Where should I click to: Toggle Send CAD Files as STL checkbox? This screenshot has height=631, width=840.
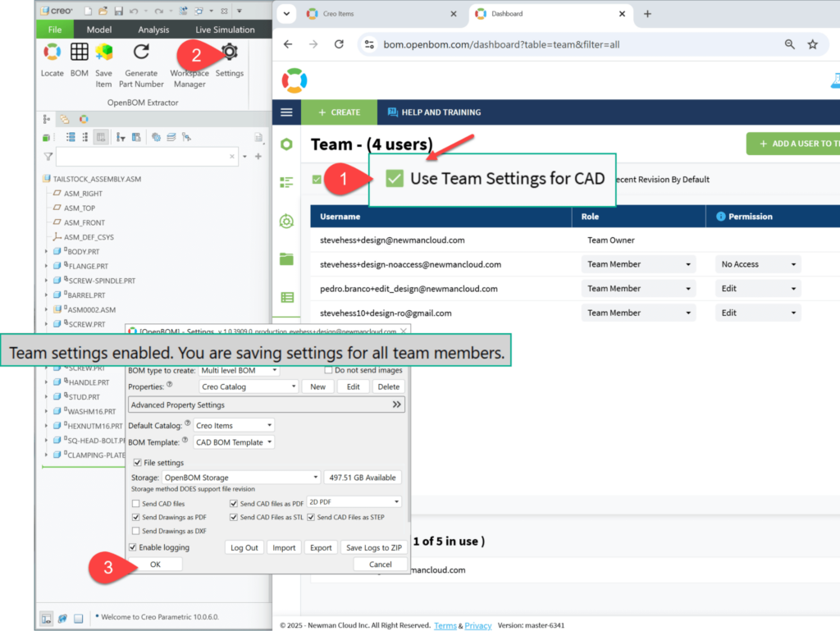tap(234, 518)
